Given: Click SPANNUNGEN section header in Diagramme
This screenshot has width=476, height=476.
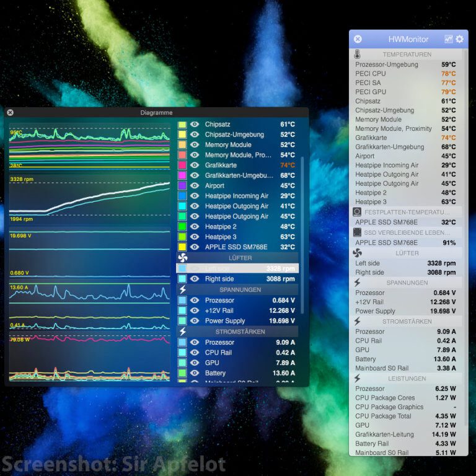Looking at the screenshot, I should tap(237, 289).
